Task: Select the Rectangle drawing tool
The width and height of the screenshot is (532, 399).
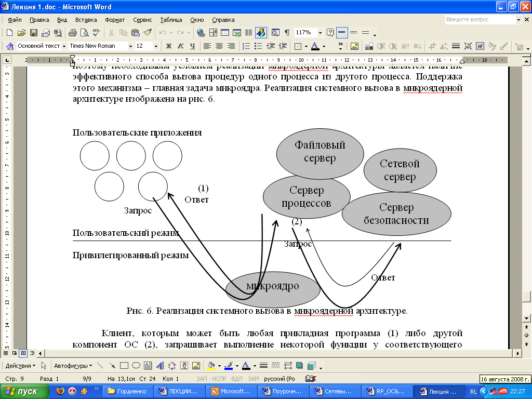Action: tap(124, 366)
